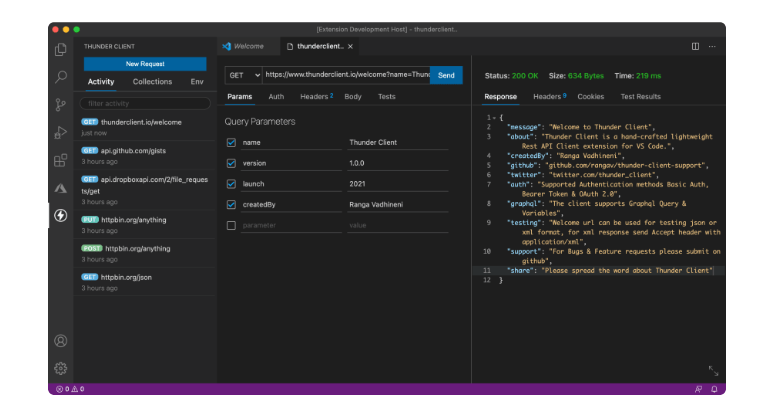
Task: Click the Query Parameters heading
Action: (x=260, y=122)
